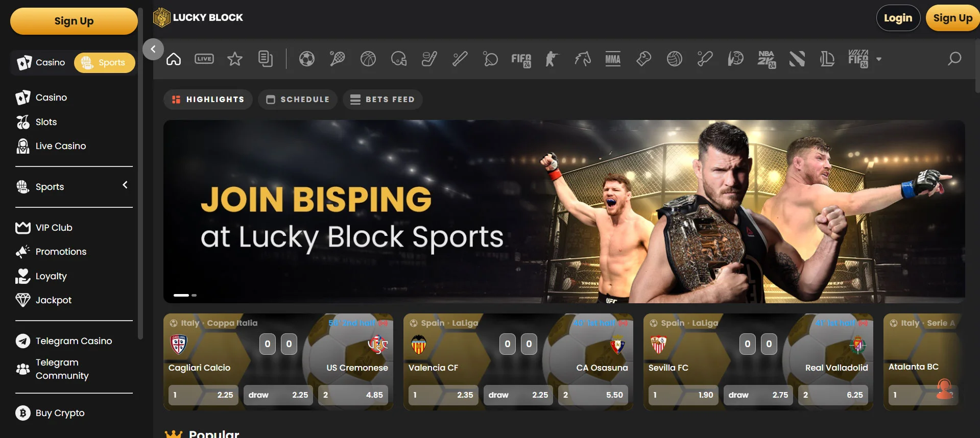The width and height of the screenshot is (980, 438).
Task: Open the sportsbook search magnifier
Action: point(954,59)
